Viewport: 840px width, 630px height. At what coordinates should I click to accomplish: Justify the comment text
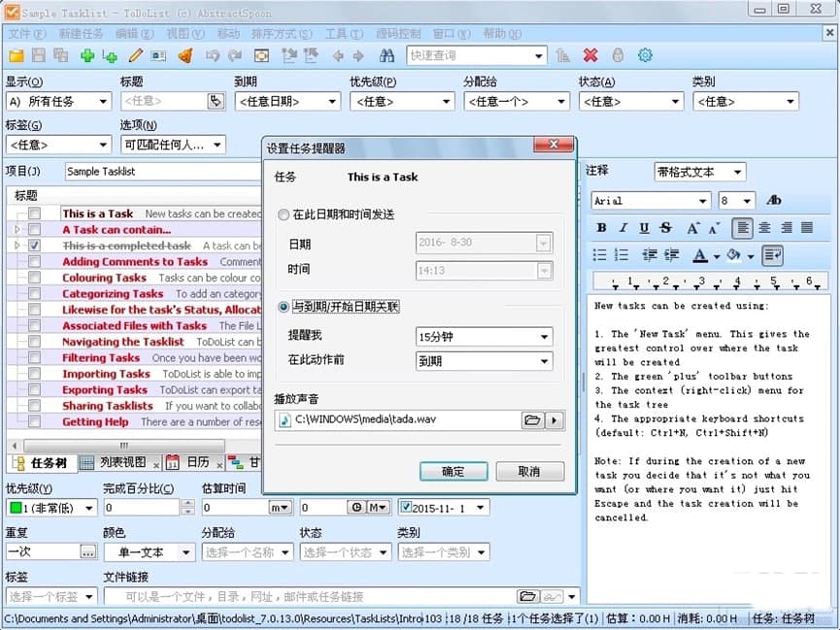807,228
